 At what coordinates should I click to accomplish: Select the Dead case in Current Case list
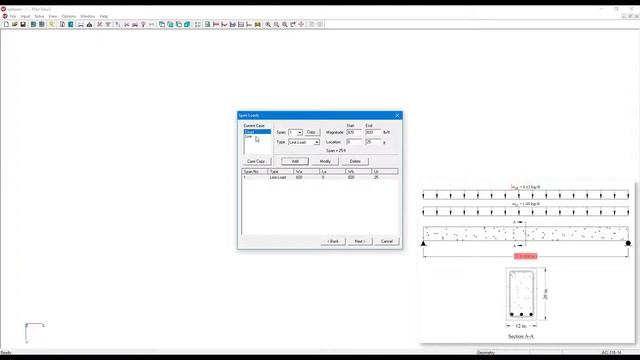coord(257,132)
